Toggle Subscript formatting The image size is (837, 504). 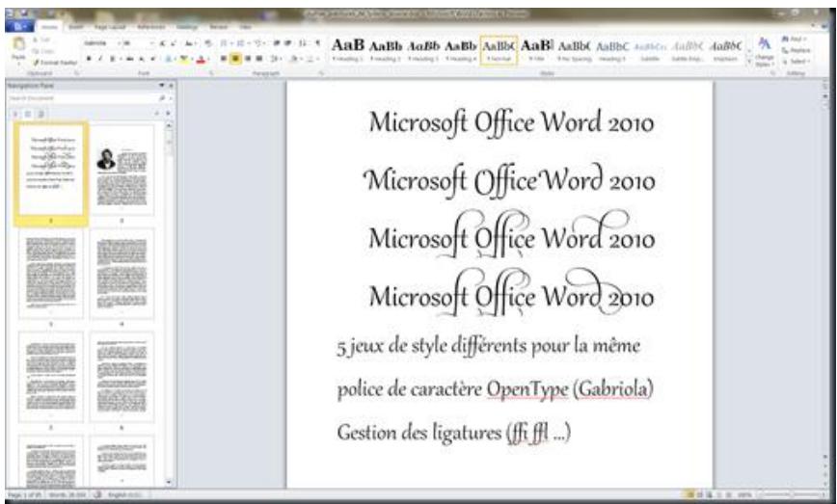click(142, 59)
